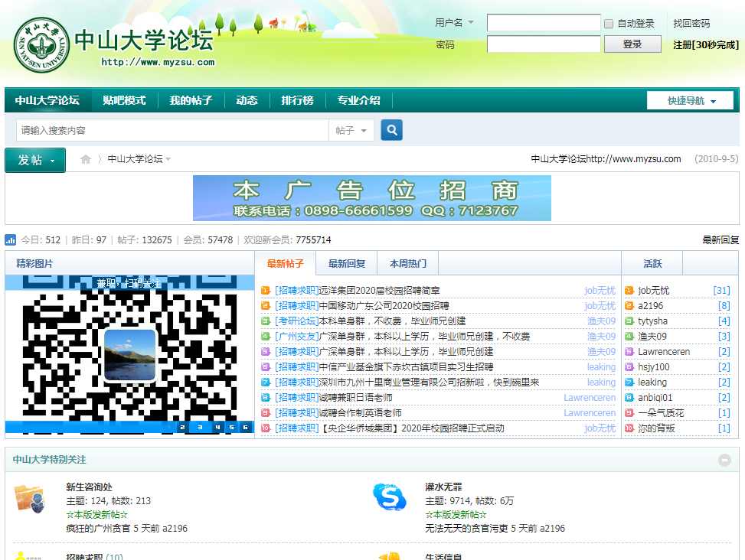745x560 pixels.
Task: Click the statistics chart icon near 今日
Action: (x=11, y=239)
